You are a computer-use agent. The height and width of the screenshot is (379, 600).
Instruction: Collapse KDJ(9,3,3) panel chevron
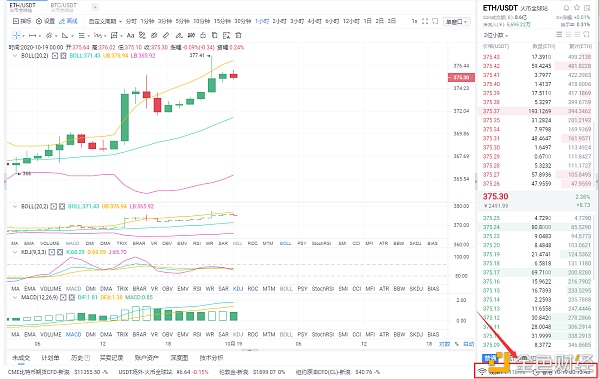coord(15,252)
